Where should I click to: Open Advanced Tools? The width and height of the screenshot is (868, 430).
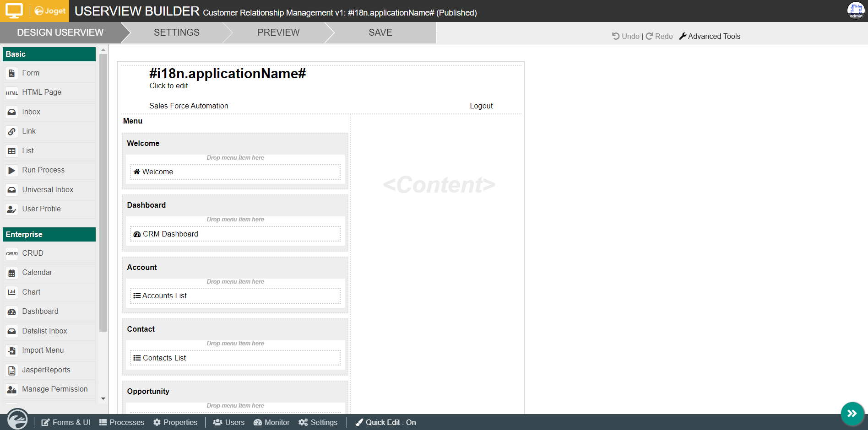pyautogui.click(x=710, y=36)
